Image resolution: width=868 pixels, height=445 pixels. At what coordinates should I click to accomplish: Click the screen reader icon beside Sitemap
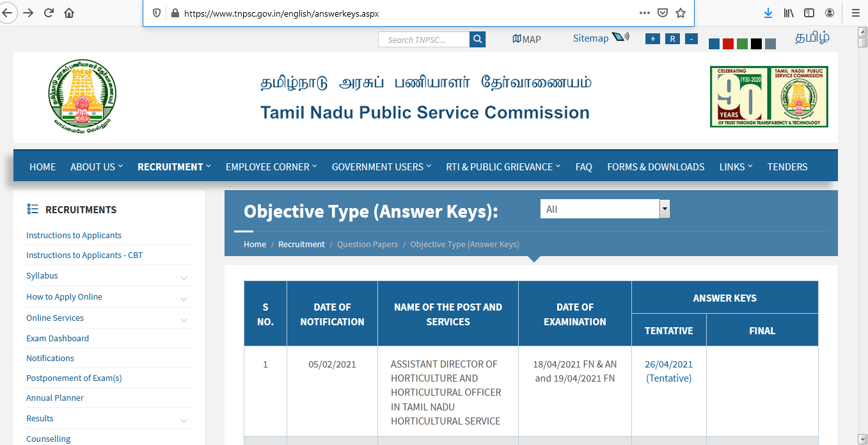point(620,37)
